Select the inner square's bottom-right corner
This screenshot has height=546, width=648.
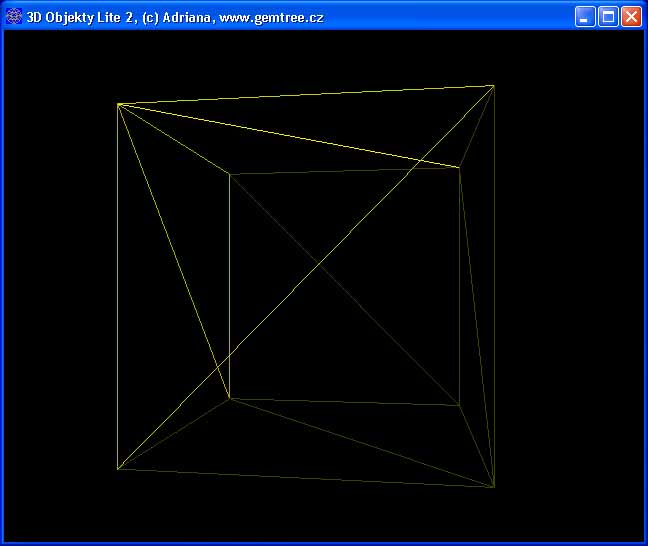point(459,406)
